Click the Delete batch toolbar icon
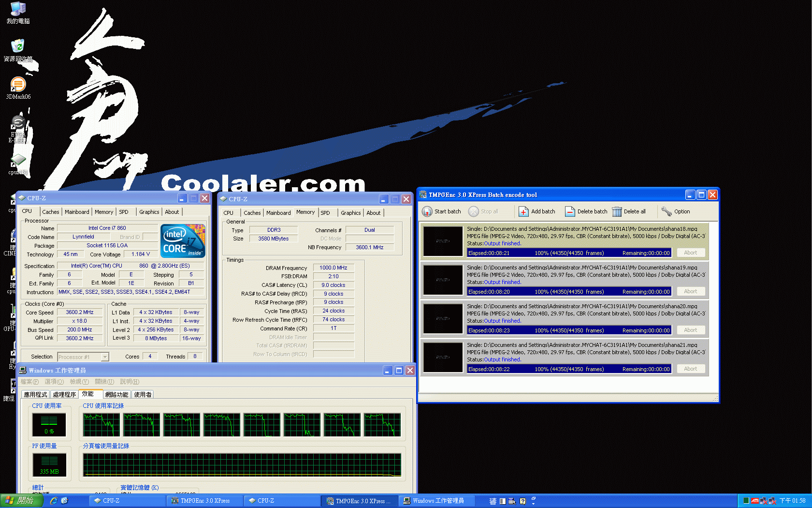 570,211
